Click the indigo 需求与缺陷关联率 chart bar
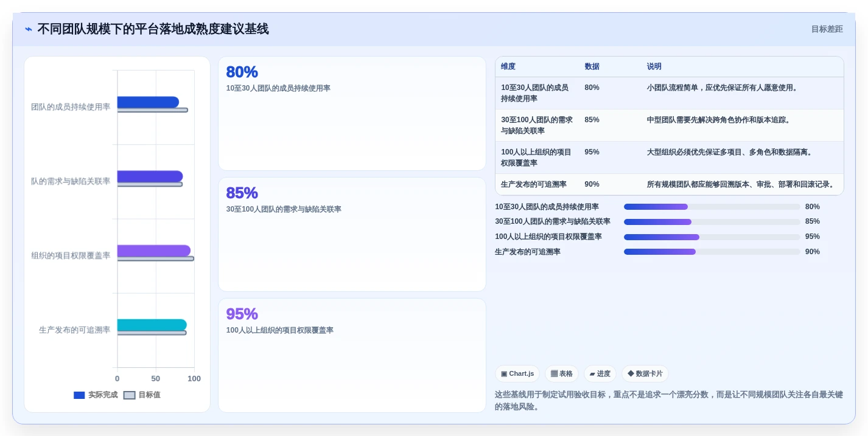Viewport: 868px width, 436px height. pyautogui.click(x=150, y=176)
